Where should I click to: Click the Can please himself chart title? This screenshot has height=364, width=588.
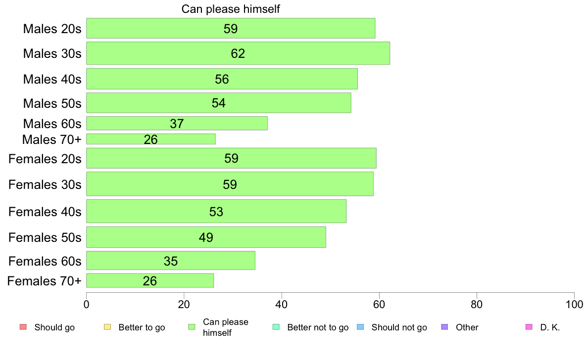231,9
